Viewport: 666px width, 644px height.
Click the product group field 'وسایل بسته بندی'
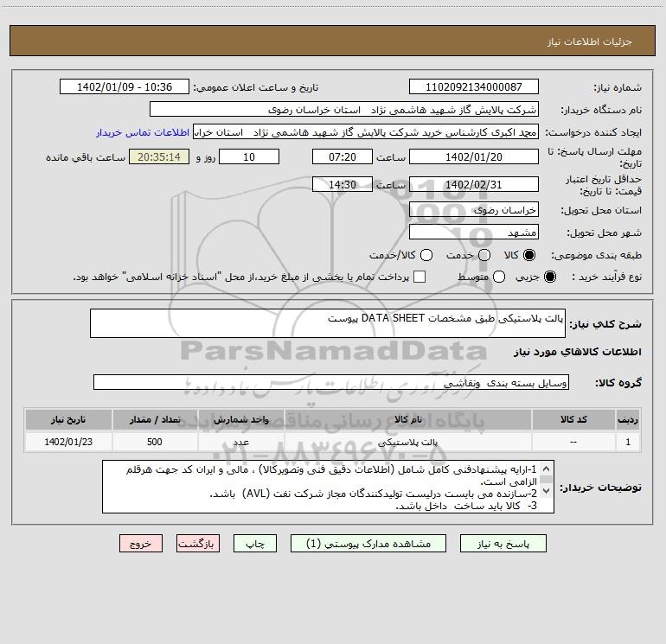331,382
